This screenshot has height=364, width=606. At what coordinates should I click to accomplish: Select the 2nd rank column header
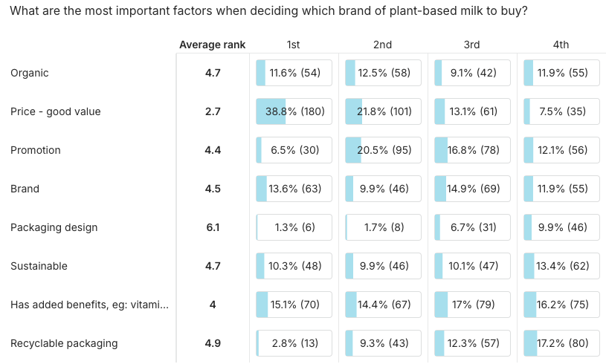click(x=383, y=45)
